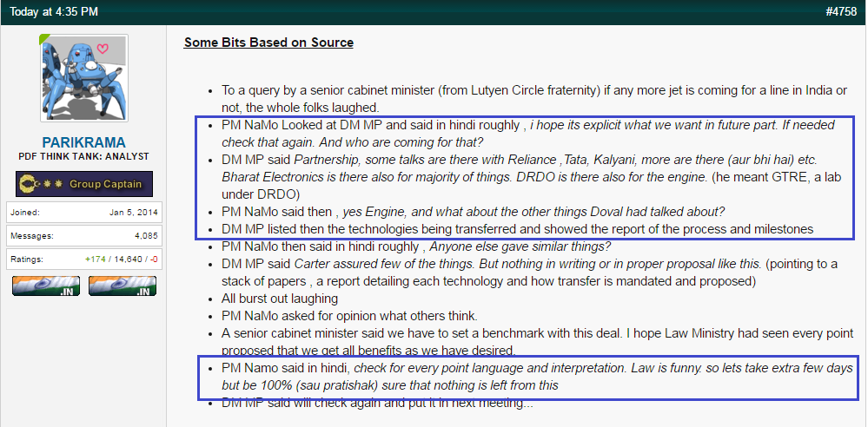
Task: Click the Some Bits Based on Source heading
Action: [x=268, y=43]
